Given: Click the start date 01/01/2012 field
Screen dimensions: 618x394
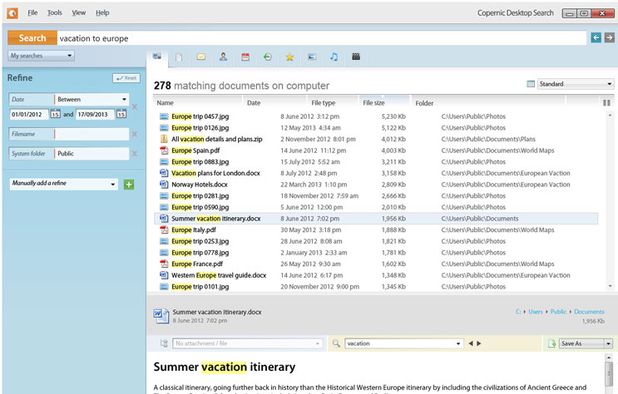Looking at the screenshot, I should pos(29,114).
